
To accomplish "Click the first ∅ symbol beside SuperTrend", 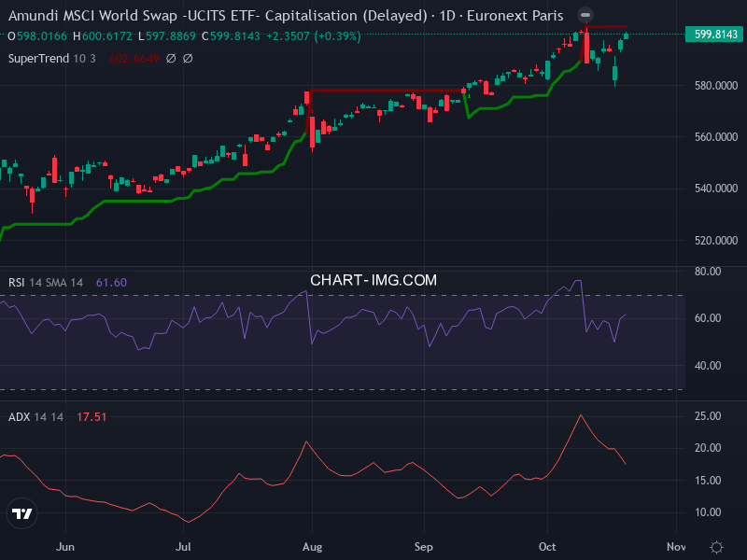I will coord(171,59).
